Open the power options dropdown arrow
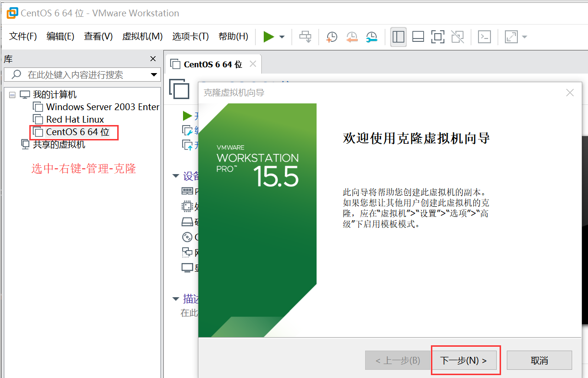Image resolution: width=588 pixels, height=378 pixels. pos(282,37)
